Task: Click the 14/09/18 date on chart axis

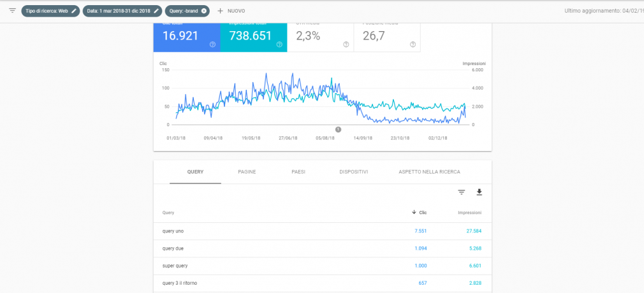Action: pyautogui.click(x=363, y=138)
